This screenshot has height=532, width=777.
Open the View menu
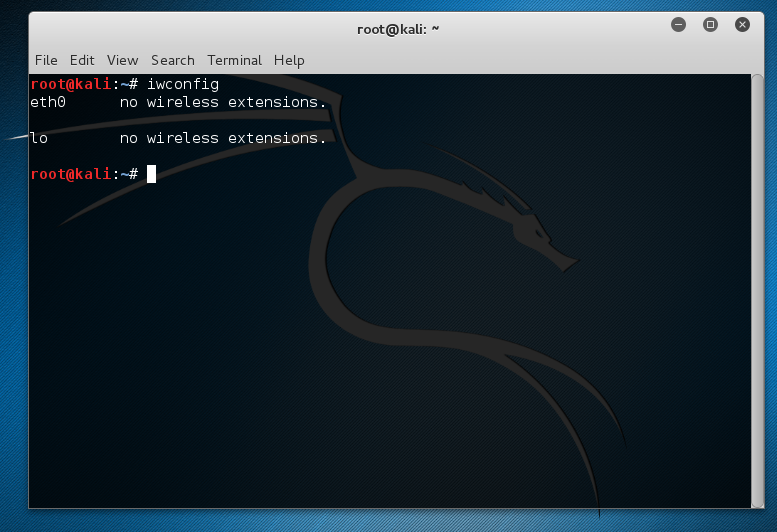click(x=122, y=60)
